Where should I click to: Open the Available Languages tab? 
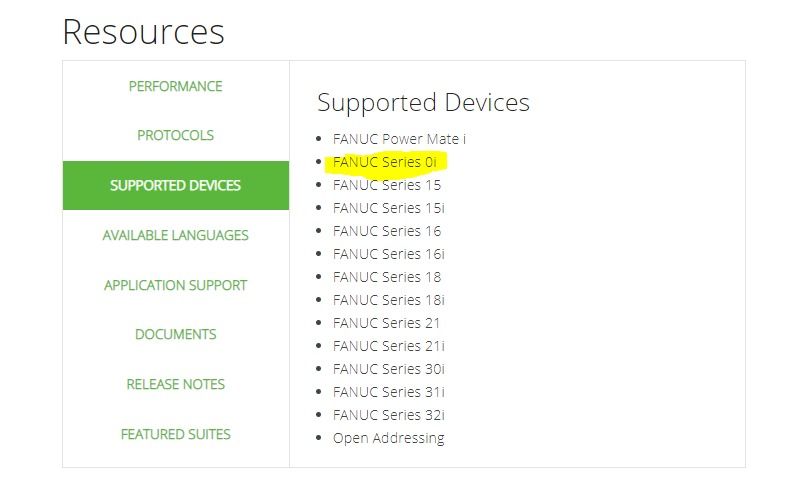175,235
